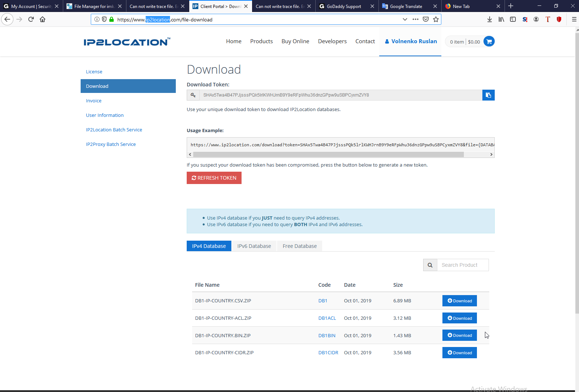Click the REFRESH TOKEN button

click(214, 178)
